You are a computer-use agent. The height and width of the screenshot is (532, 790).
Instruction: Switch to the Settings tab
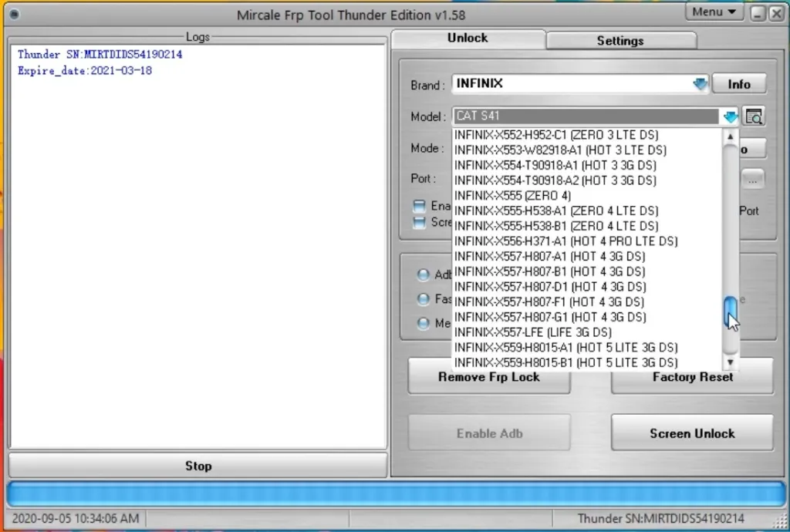click(620, 41)
